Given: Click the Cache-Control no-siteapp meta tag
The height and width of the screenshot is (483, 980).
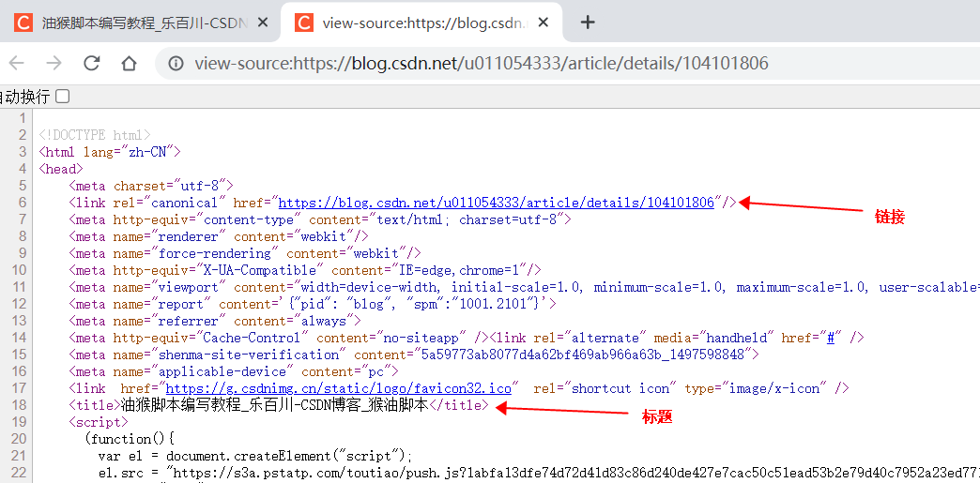Looking at the screenshot, I should pyautogui.click(x=278, y=338).
